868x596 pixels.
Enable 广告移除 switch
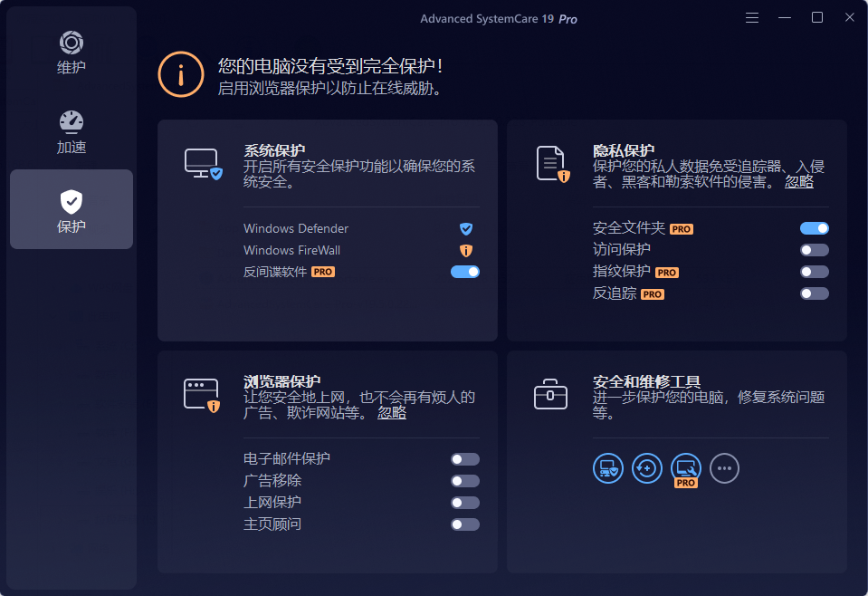(465, 481)
